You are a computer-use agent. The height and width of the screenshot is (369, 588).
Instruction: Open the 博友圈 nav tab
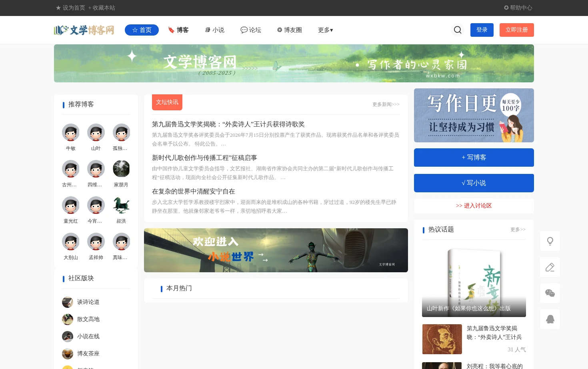point(290,30)
